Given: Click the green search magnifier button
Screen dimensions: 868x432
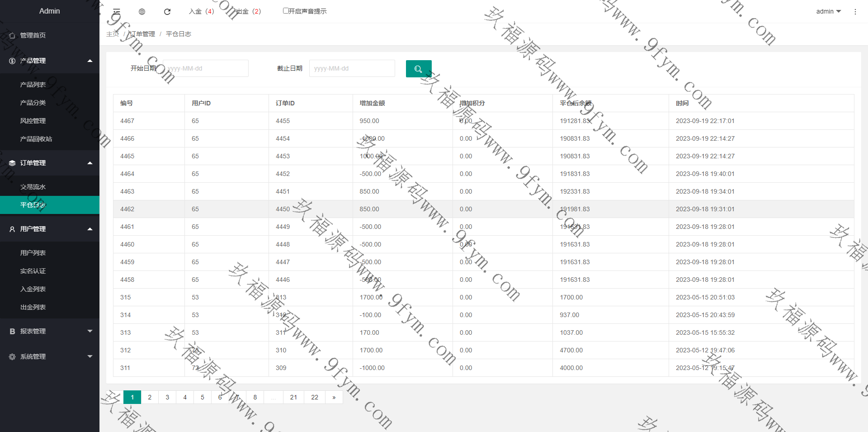Looking at the screenshot, I should 418,69.
